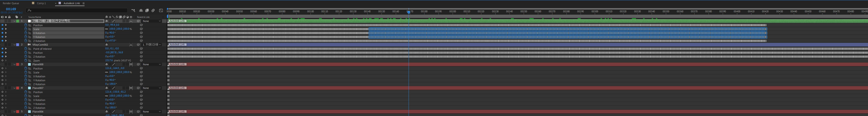Add keyframe at current time for layer 1 Position

[2, 25]
